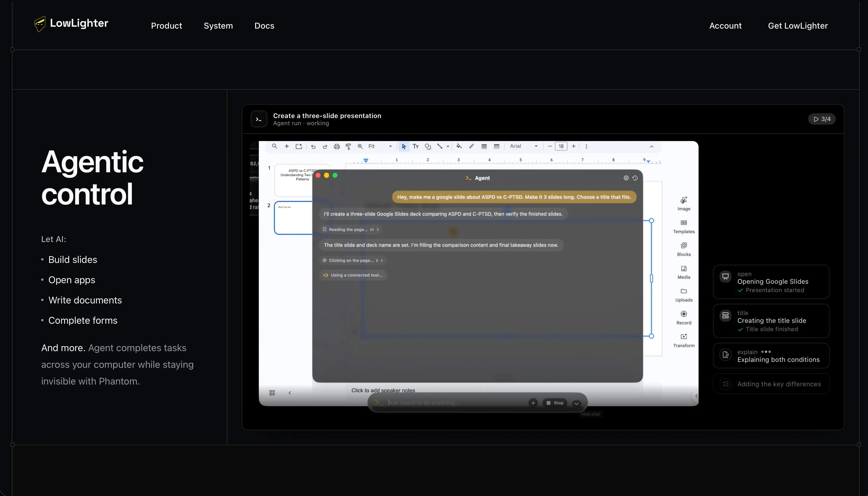Open the Product menu
868x496 pixels.
tap(166, 26)
